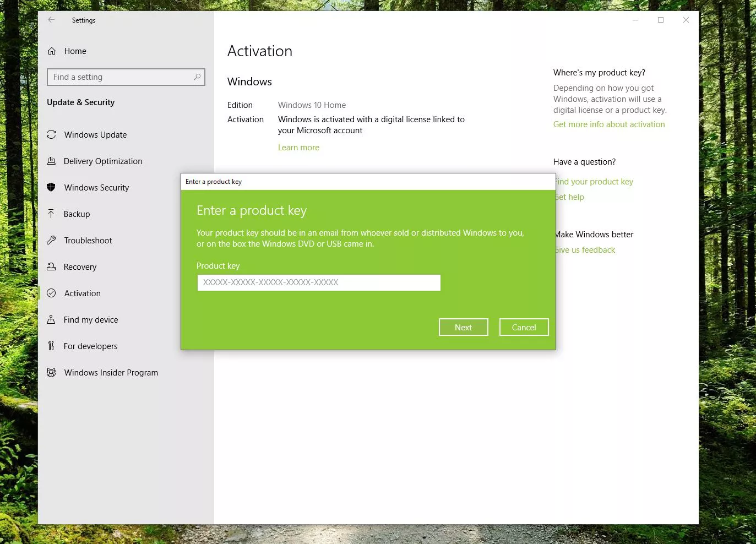Click the Find my device icon

51,319
